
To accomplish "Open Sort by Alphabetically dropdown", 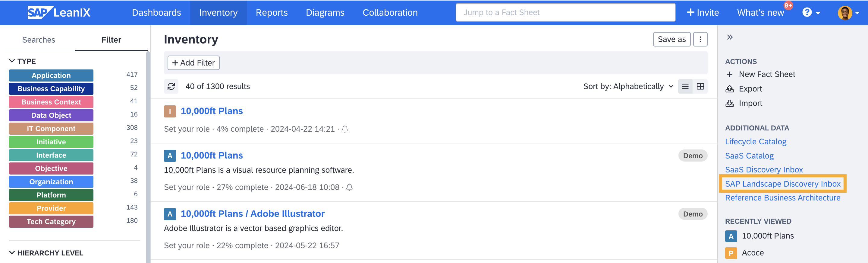I will [628, 86].
